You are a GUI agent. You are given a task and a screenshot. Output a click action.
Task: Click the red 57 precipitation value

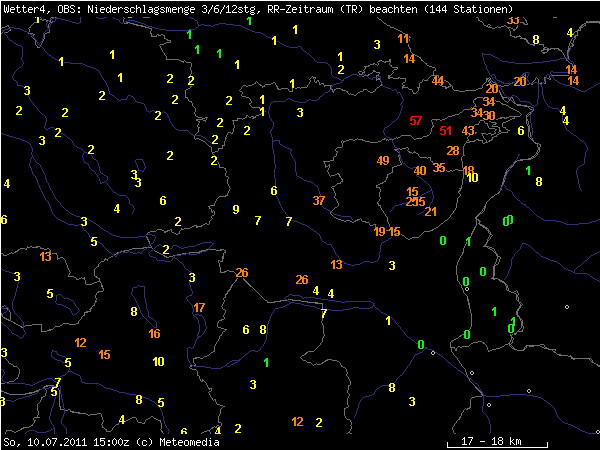click(x=416, y=121)
